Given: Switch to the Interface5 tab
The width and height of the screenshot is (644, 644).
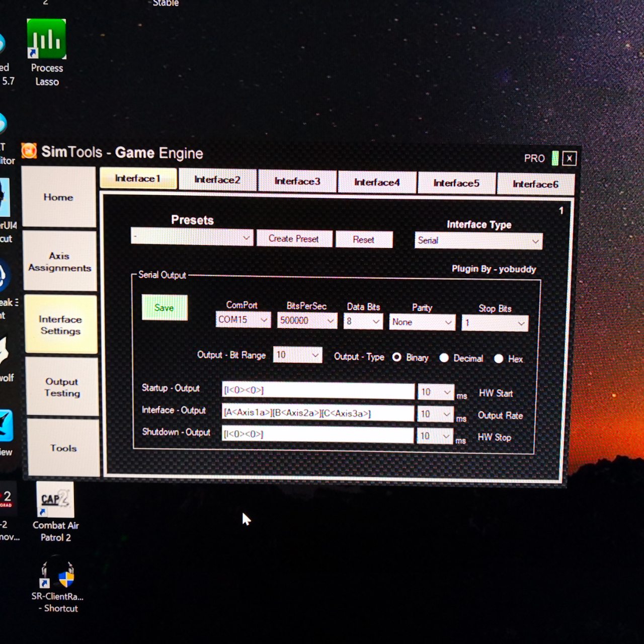Looking at the screenshot, I should click(456, 183).
